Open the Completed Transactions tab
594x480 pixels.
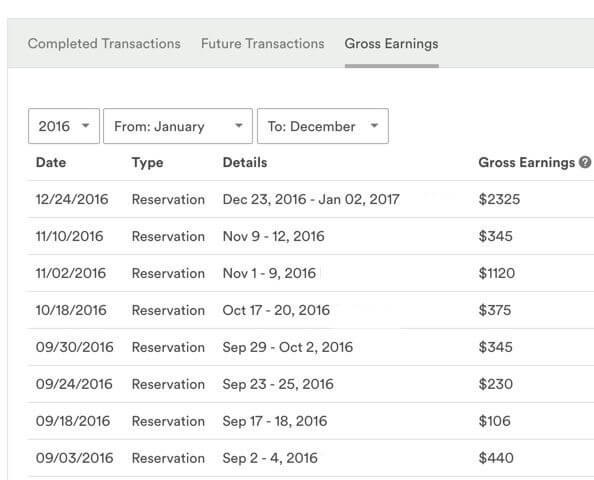tap(104, 44)
